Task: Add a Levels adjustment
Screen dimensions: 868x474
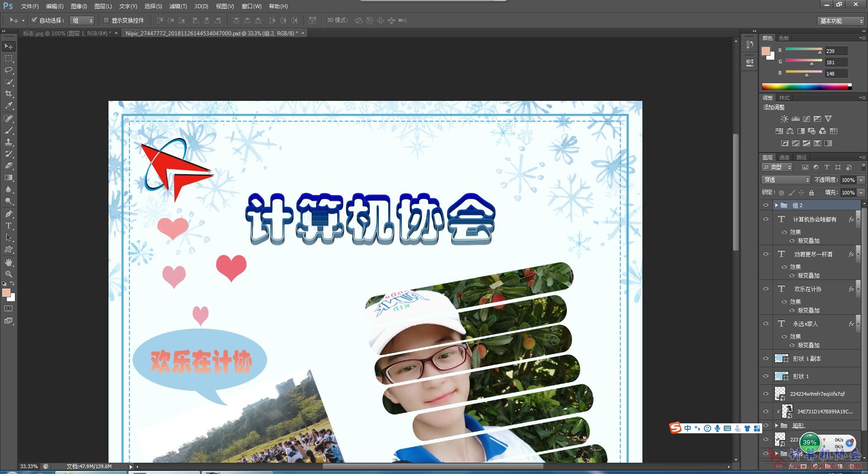Action: 796,119
